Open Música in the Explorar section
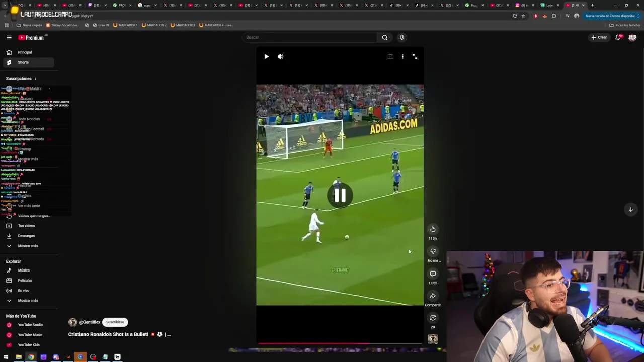644x362 pixels. tap(24, 270)
